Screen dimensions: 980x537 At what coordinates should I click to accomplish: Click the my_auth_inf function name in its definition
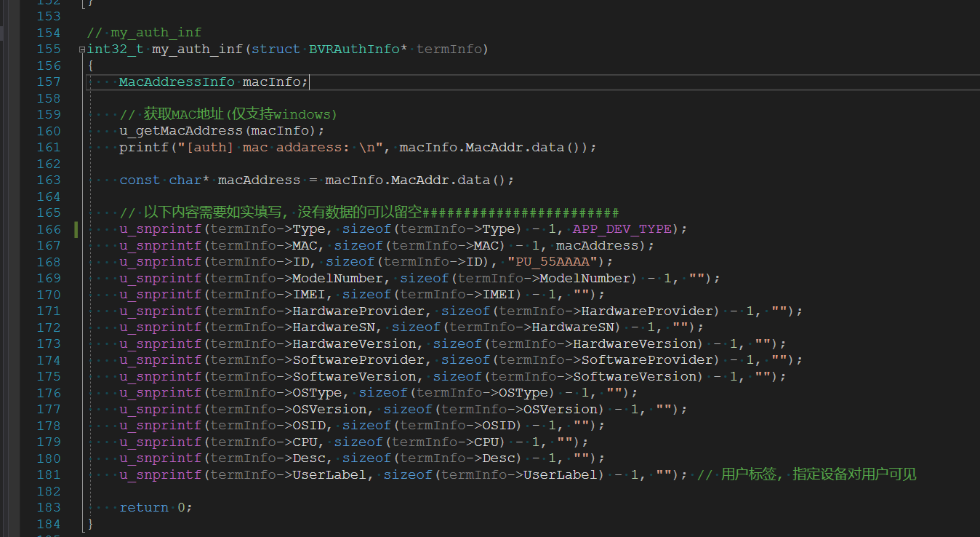click(198, 49)
